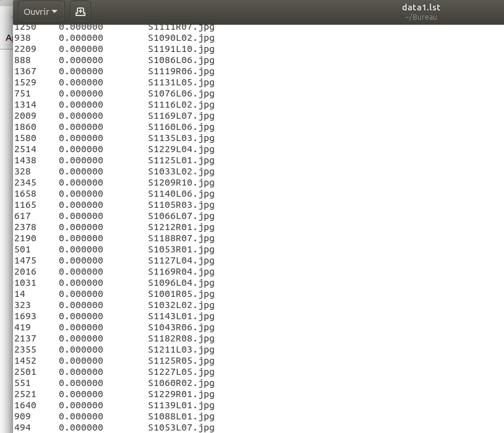Select the create new document icon
This screenshot has height=433, width=504.
tap(80, 11)
